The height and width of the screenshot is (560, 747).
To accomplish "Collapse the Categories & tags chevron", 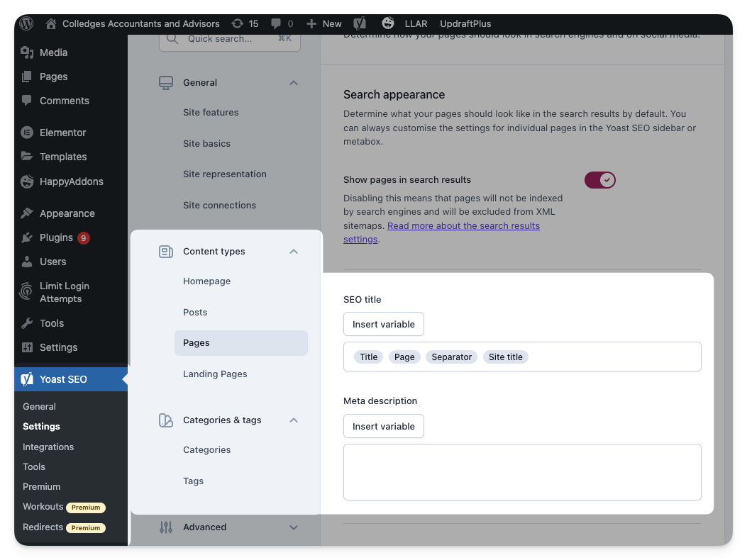I will click(294, 420).
